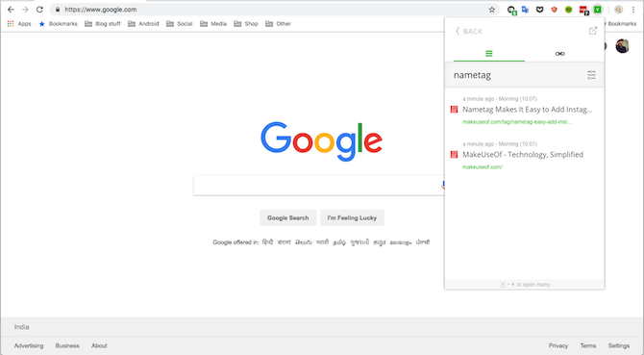This screenshot has width=644, height=355.
Task: Open the Blog stuff bookmarks folder
Action: point(103,24)
